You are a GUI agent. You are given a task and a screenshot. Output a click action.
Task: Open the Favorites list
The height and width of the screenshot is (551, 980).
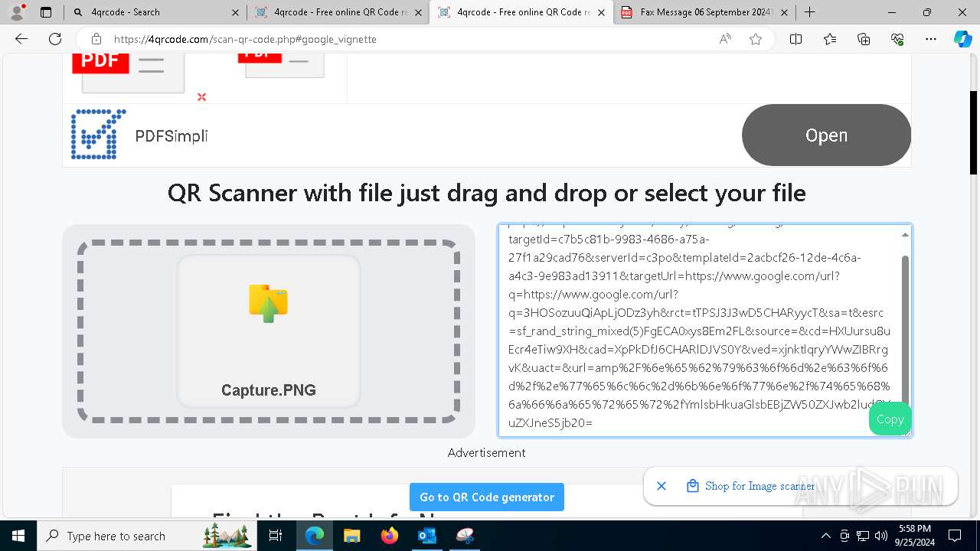click(x=830, y=39)
